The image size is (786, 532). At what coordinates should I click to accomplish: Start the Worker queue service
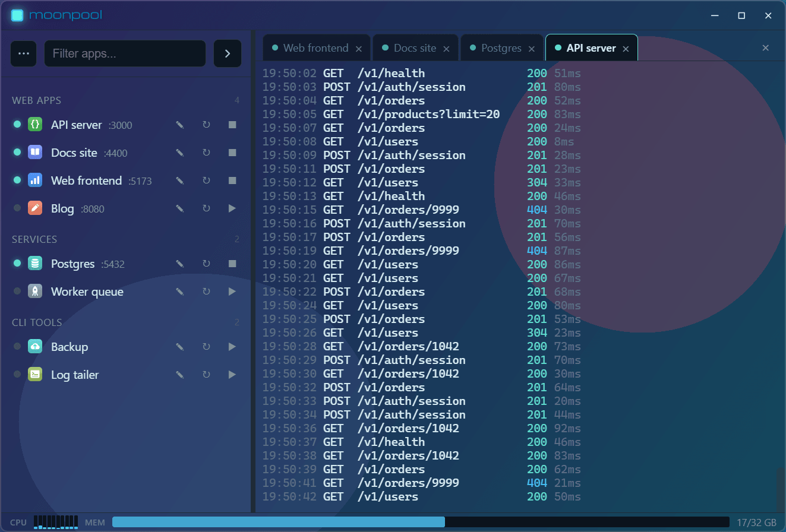tap(232, 292)
